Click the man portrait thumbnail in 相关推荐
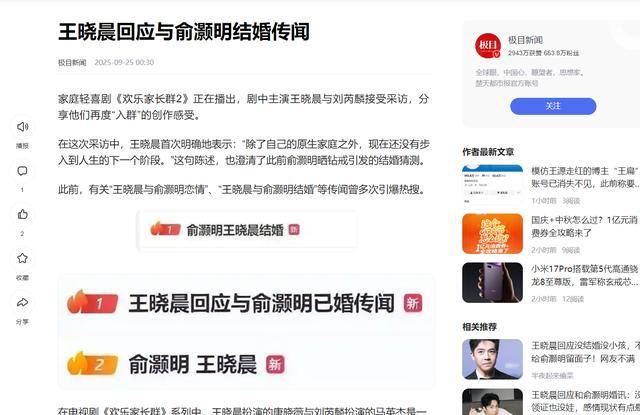Image resolution: width=640 pixels, height=415 pixels. coord(492,360)
